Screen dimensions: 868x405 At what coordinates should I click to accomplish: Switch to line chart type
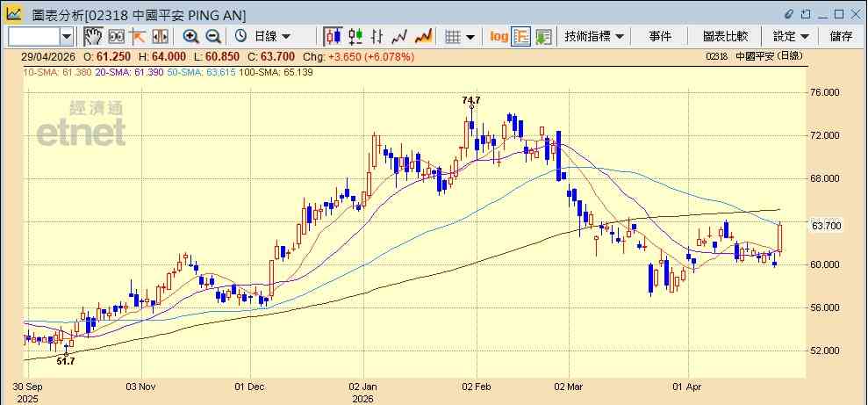click(399, 37)
